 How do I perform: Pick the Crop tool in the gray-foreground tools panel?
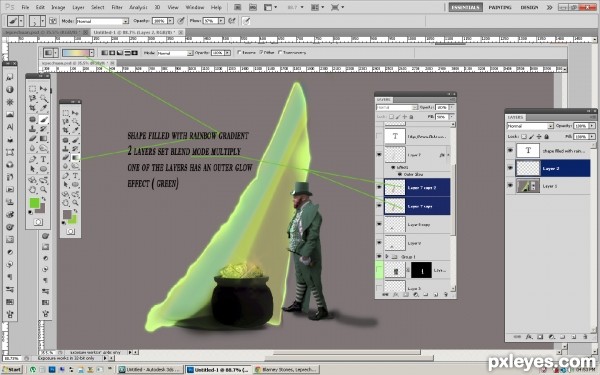tap(66, 130)
